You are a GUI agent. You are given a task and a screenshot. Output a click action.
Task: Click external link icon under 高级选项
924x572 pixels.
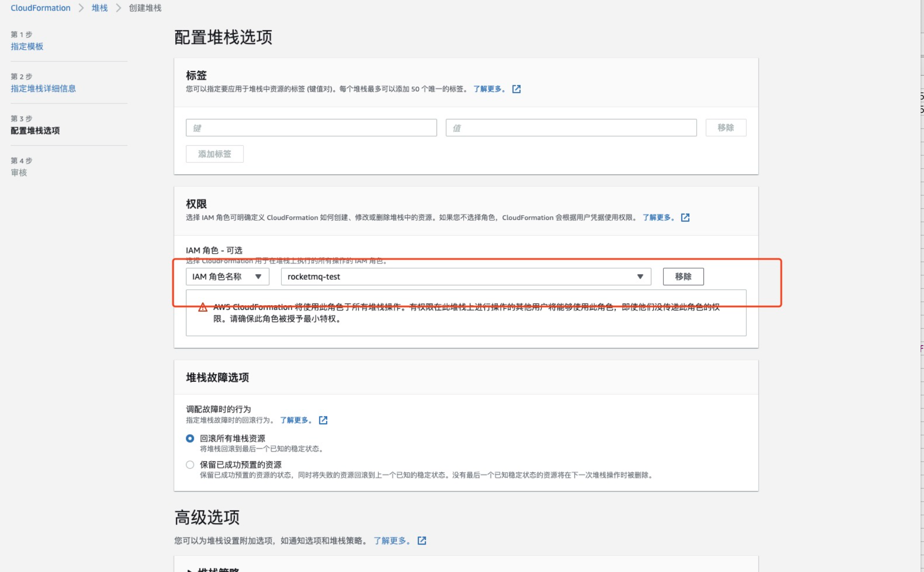point(422,540)
